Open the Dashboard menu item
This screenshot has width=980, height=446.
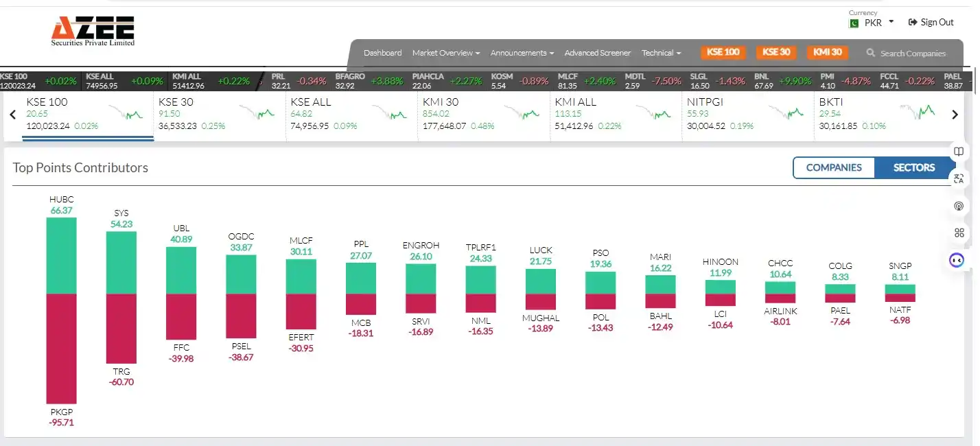click(383, 53)
